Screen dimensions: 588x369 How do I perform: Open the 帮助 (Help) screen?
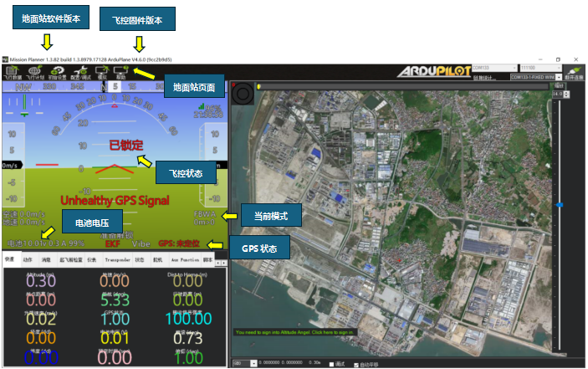(x=120, y=72)
